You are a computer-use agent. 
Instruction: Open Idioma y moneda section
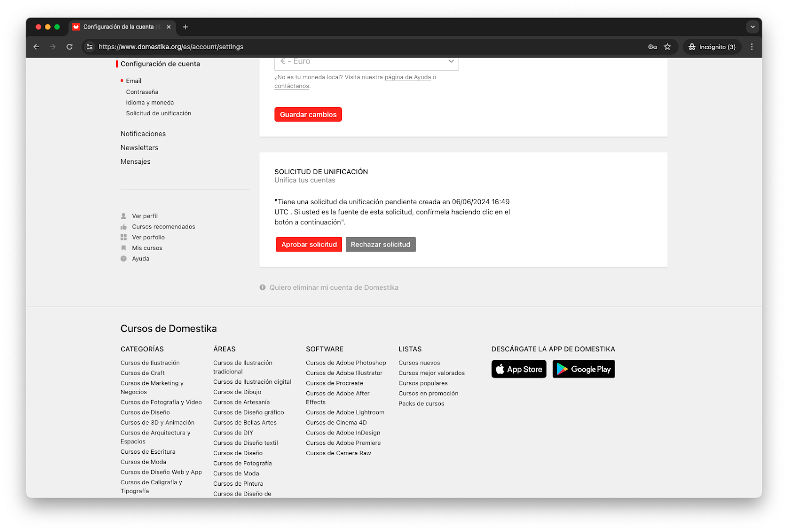coord(150,103)
